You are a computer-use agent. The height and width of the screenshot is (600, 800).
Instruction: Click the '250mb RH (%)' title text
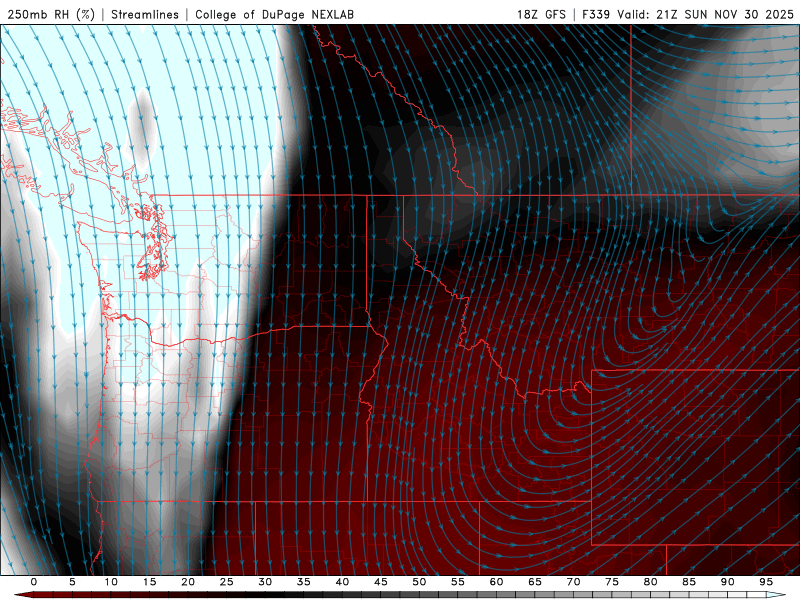click(x=51, y=14)
